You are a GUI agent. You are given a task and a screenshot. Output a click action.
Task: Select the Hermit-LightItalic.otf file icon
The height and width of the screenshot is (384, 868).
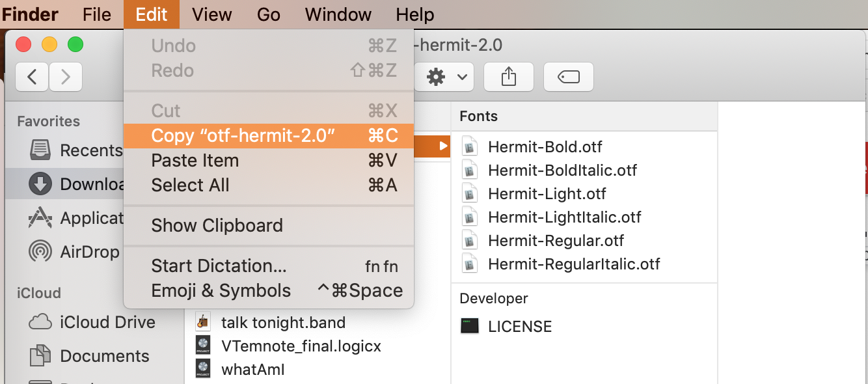point(469,217)
